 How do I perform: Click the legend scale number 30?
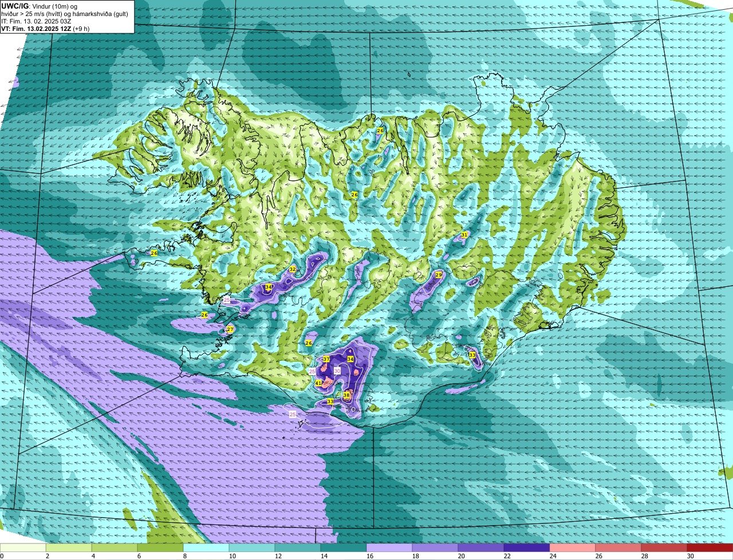pyautogui.click(x=691, y=556)
